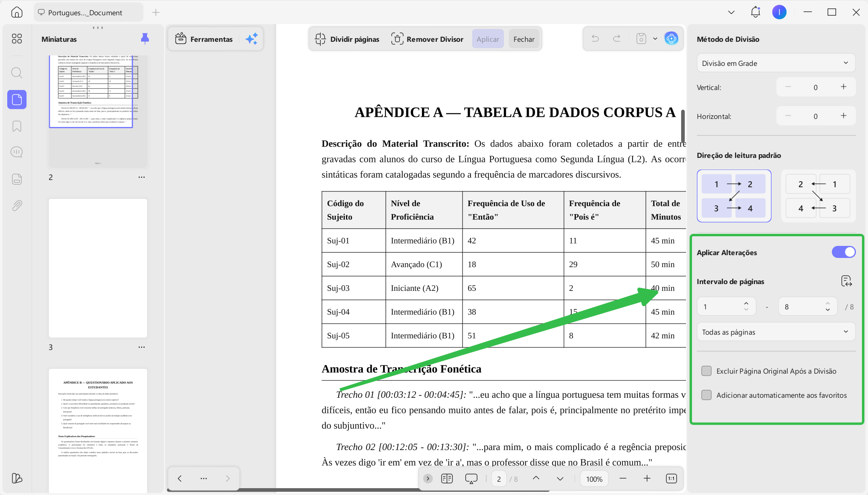Open the Divisão em Grade dropdown
Image resolution: width=868 pixels, height=495 pixels.
click(776, 63)
